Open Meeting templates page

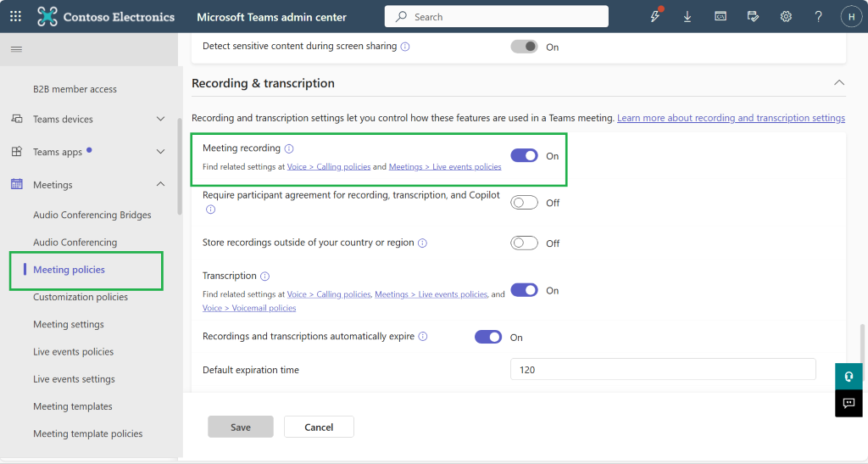(73, 406)
